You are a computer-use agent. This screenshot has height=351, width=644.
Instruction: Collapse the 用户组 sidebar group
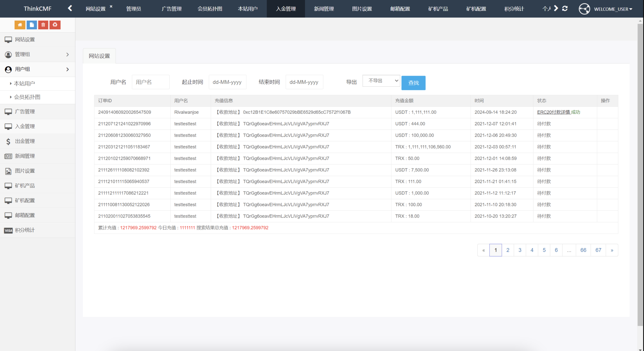click(38, 69)
